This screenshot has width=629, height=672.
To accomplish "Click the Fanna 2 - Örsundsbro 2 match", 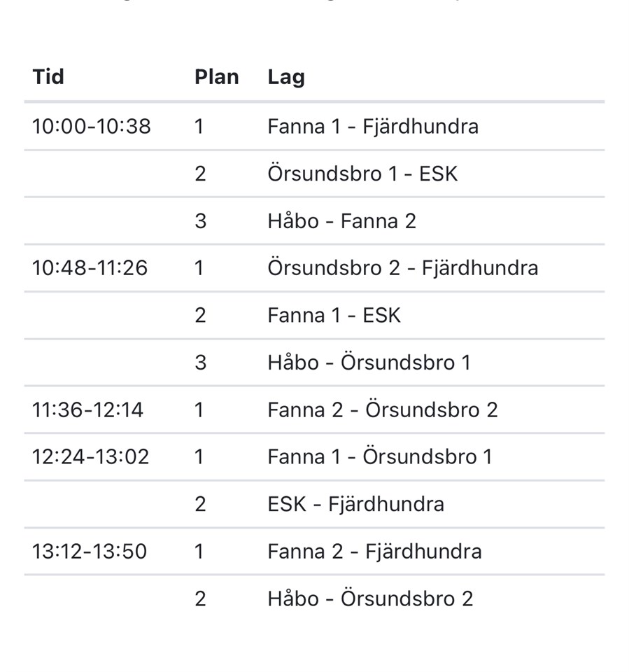I will tap(382, 409).
